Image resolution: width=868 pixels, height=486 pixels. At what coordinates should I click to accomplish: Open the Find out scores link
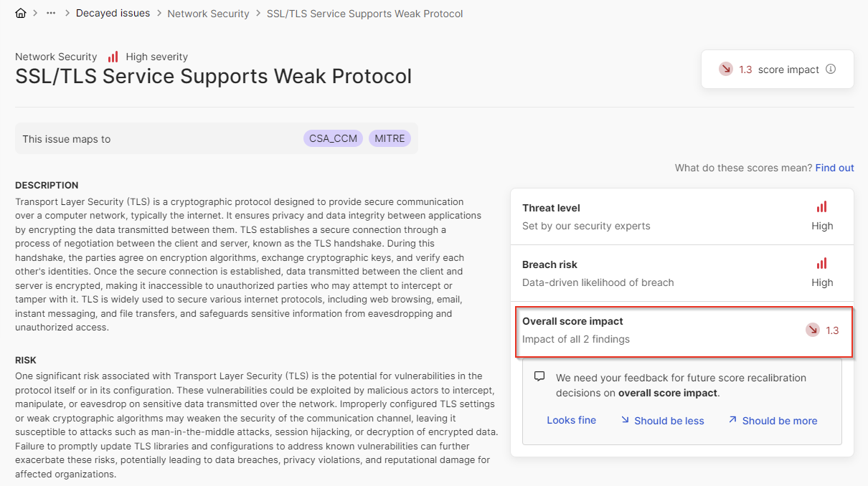coord(834,168)
